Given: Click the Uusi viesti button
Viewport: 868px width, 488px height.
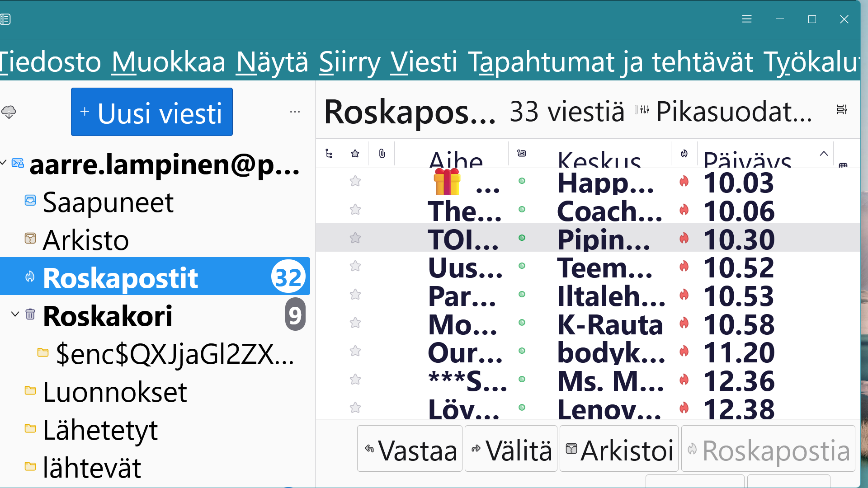Looking at the screenshot, I should coord(152,112).
